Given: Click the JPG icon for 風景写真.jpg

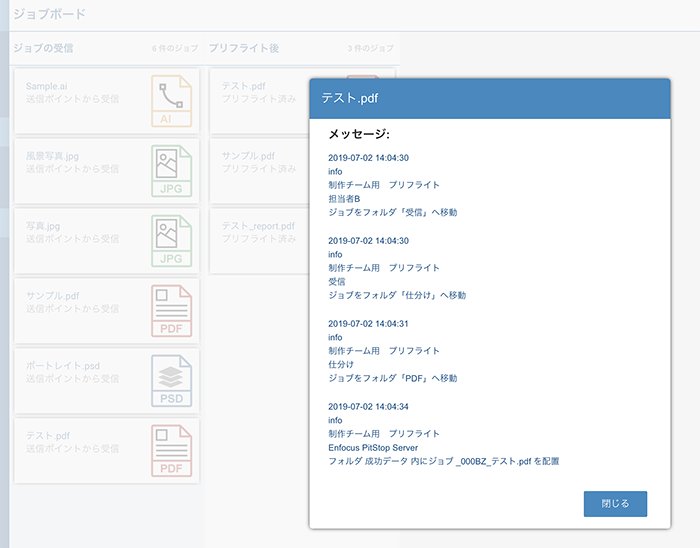Looking at the screenshot, I should pos(171,171).
